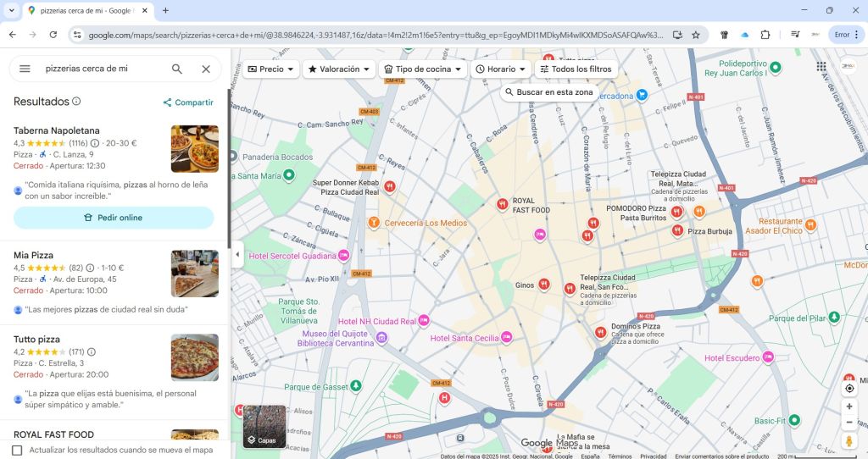868x459 pixels.
Task: Open ROYAL FAST FOOD result in list
Action: coord(53,434)
